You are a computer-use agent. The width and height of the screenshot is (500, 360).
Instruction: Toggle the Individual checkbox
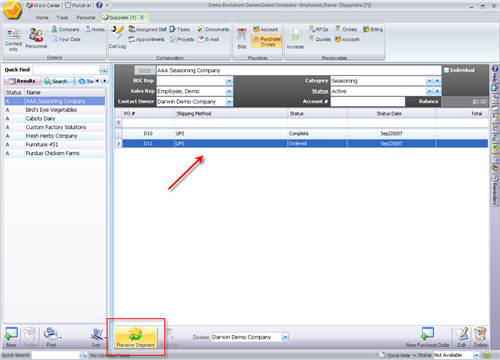447,70
